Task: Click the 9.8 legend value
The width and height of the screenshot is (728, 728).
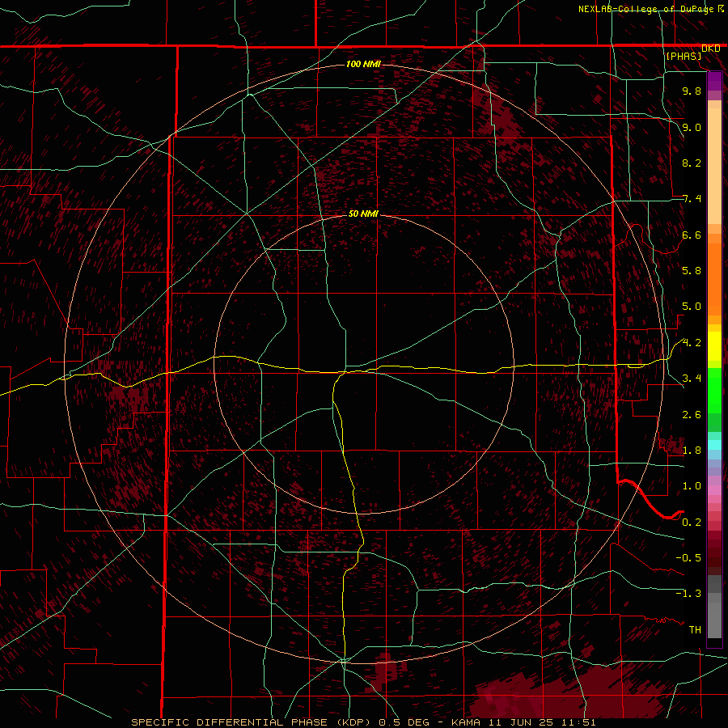Action: click(x=692, y=91)
